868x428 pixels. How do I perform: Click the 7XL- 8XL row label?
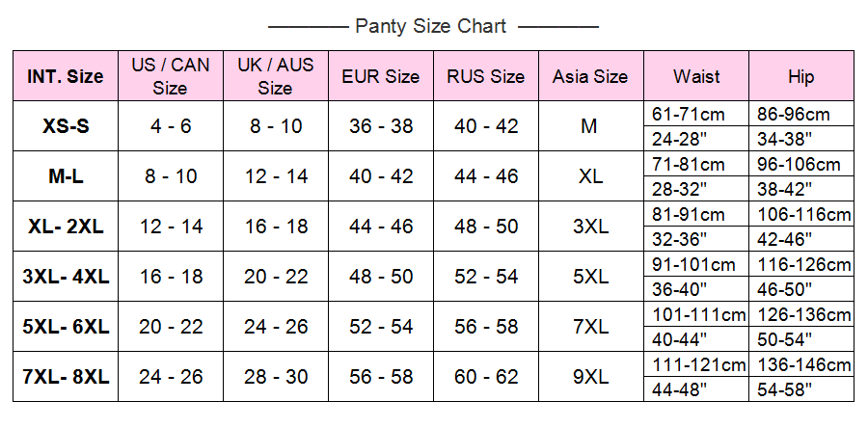66,377
